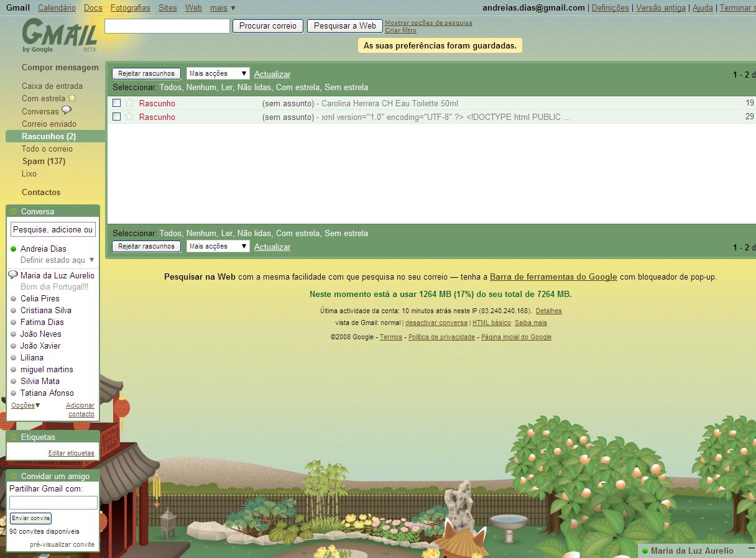Focus Partilhar Gmail com email field
This screenshot has width=756, height=558.
tap(53, 503)
